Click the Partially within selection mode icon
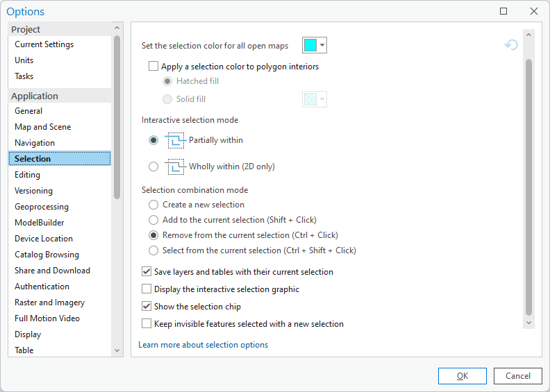Screen dimensions: 550x392 point(176,140)
